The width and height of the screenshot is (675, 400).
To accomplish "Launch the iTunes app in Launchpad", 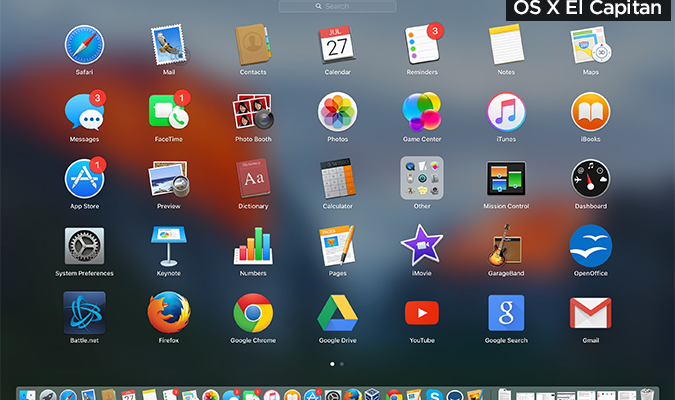I will pyautogui.click(x=506, y=112).
